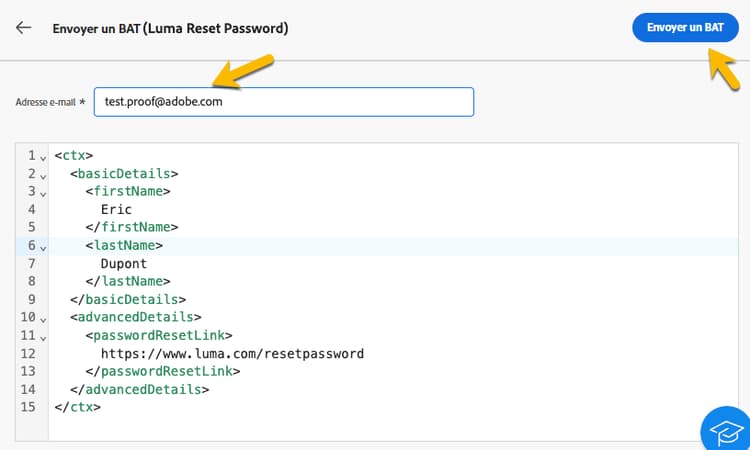The height and width of the screenshot is (450, 750).
Task: Place cursor on the Dupont value
Action: point(124,264)
